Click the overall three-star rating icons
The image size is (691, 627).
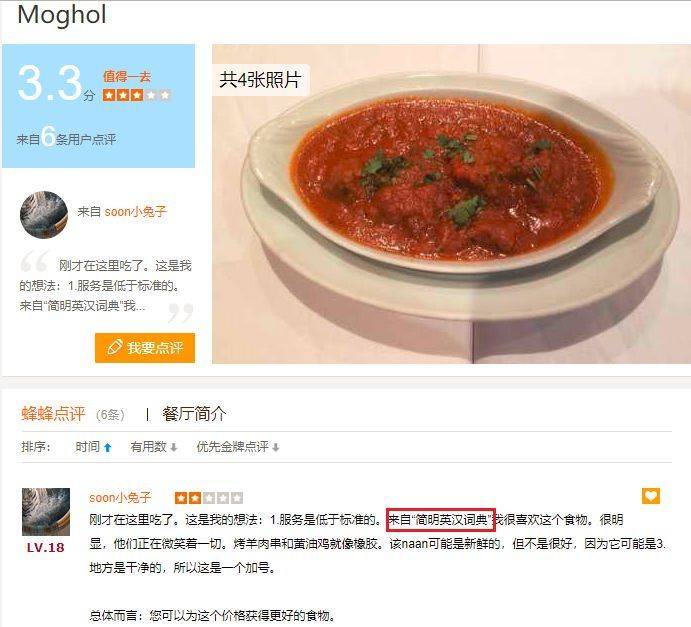137,95
